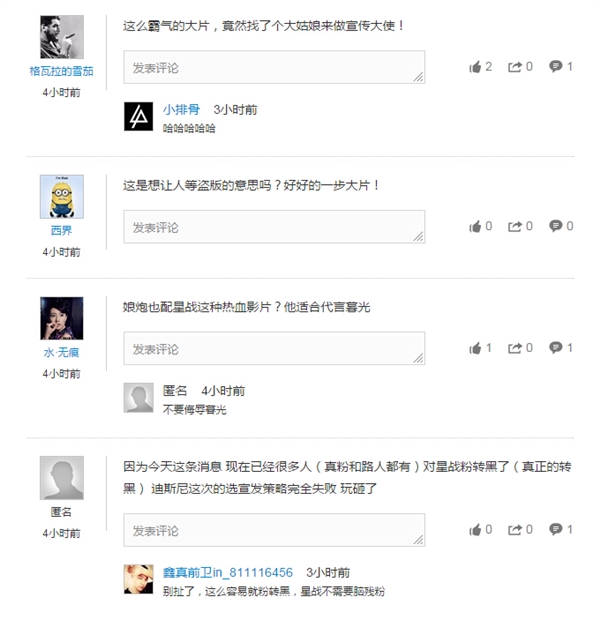Screen dimensions: 600x619
Task: Click the Minion avatar of 西界
Action: [62, 197]
